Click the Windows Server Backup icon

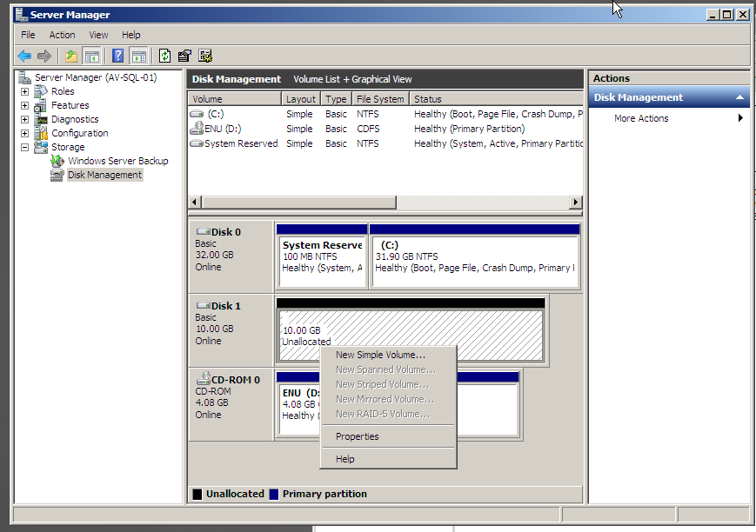coord(57,161)
